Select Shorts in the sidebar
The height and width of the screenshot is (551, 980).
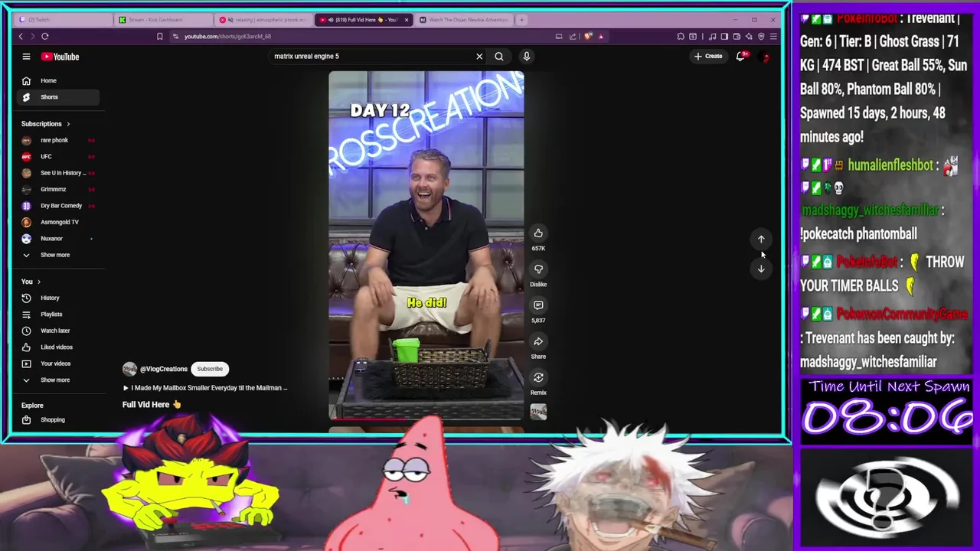(58, 97)
